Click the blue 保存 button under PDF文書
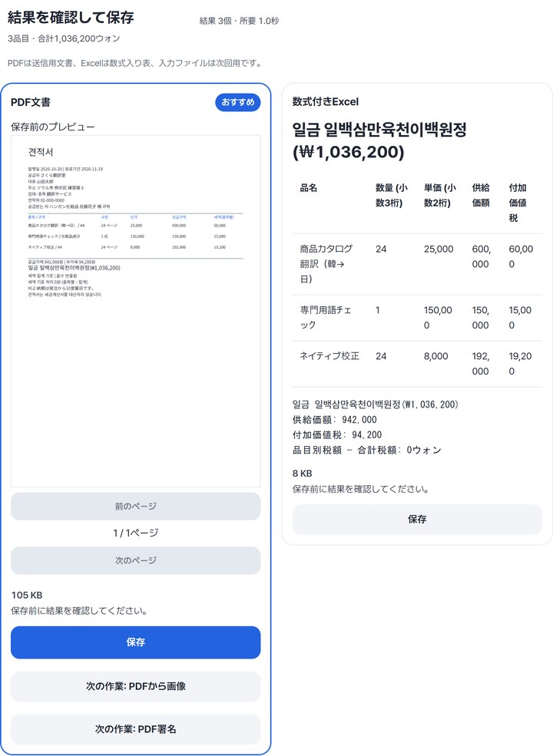The width and height of the screenshot is (553, 756). [x=136, y=642]
